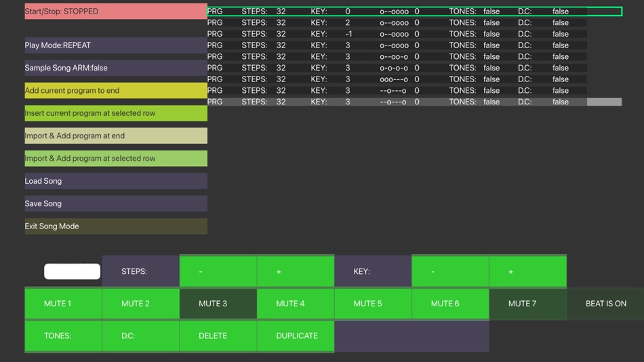The height and width of the screenshot is (362, 644).
Task: Click the STEPS: label cell
Action: point(141,271)
